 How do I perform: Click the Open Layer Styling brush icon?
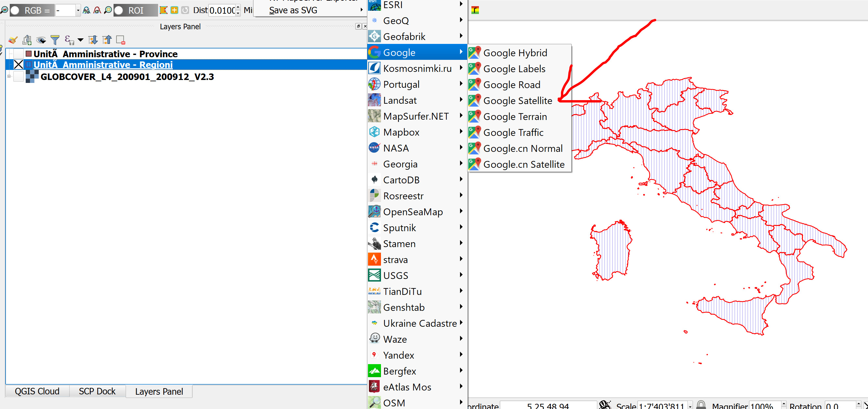point(13,40)
